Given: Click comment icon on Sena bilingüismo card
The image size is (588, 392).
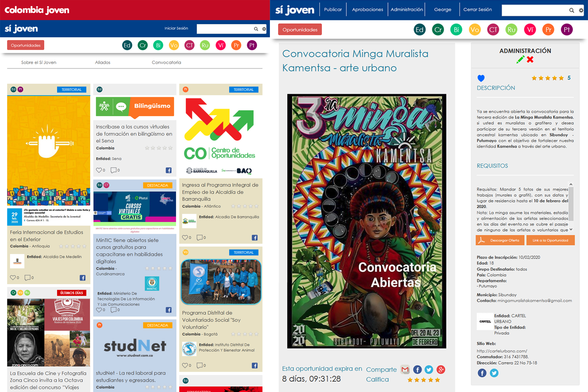Looking at the screenshot, I should [113, 170].
